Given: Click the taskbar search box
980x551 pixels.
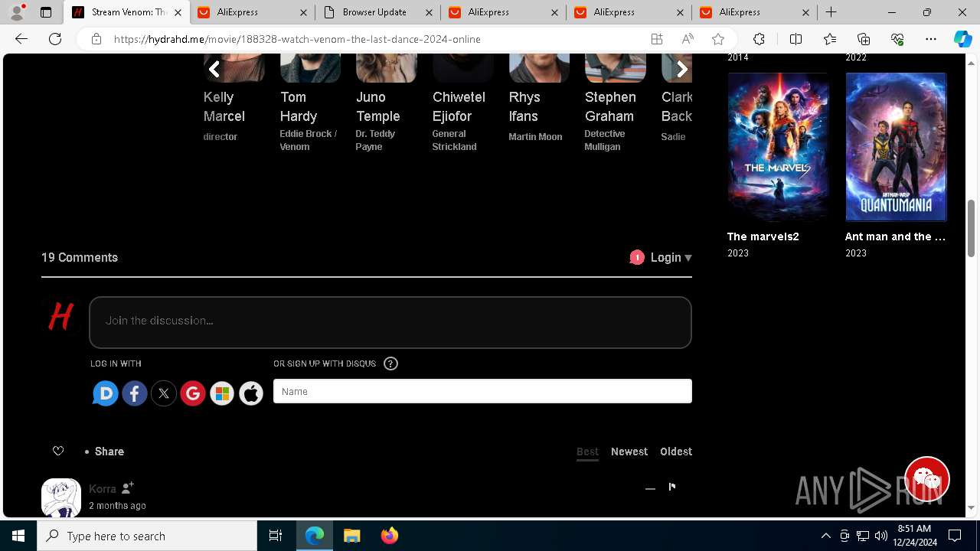Looking at the screenshot, I should (147, 536).
